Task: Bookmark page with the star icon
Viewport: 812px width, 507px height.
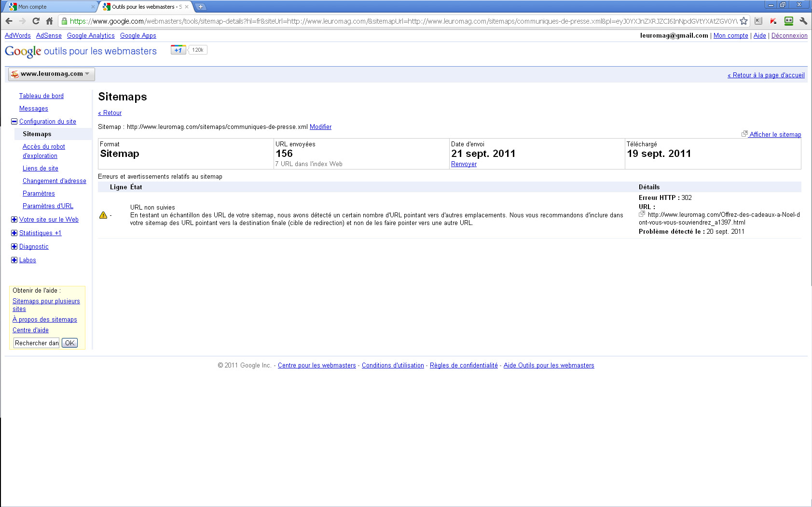Action: pyautogui.click(x=743, y=21)
